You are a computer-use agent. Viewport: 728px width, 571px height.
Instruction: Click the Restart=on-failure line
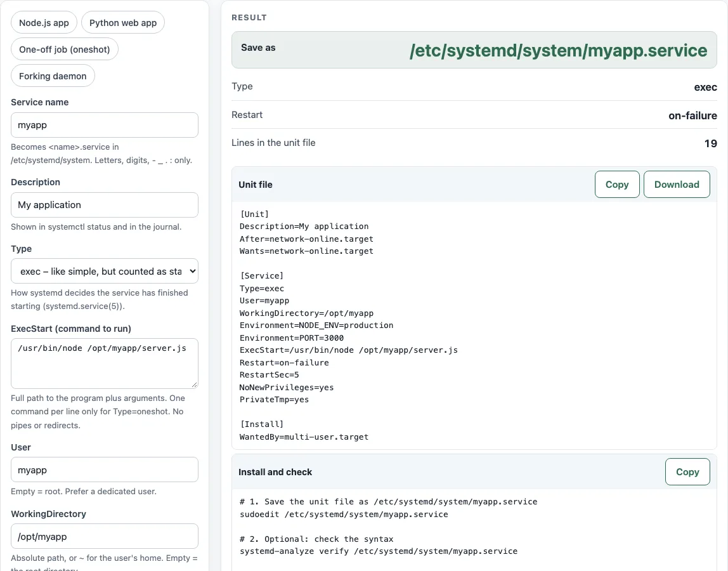(284, 362)
